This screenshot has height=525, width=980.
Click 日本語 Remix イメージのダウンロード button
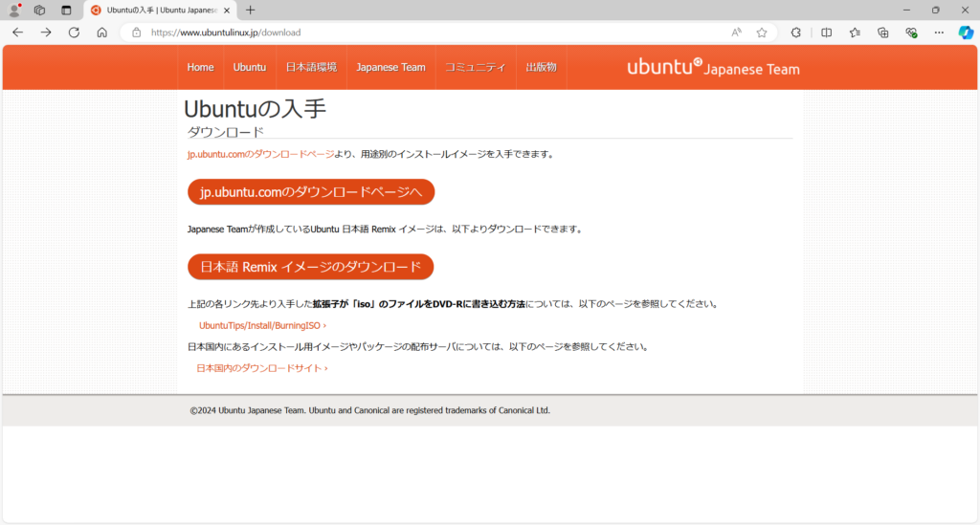click(311, 267)
